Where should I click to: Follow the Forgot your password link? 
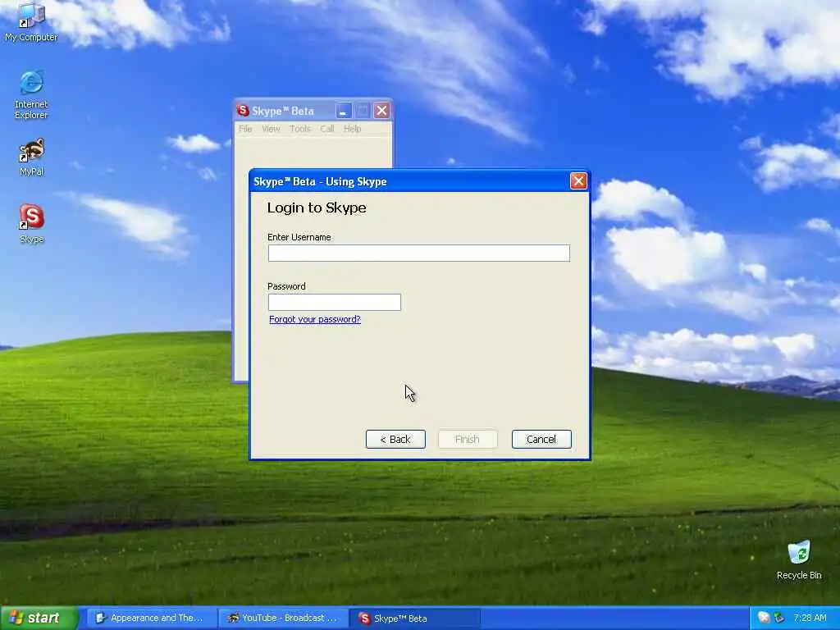tap(315, 319)
